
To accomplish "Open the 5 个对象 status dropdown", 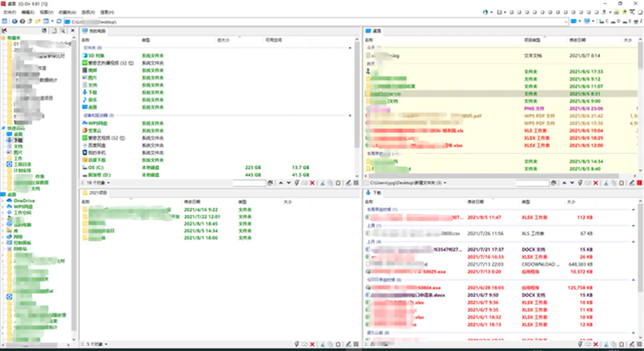I will point(106,344).
